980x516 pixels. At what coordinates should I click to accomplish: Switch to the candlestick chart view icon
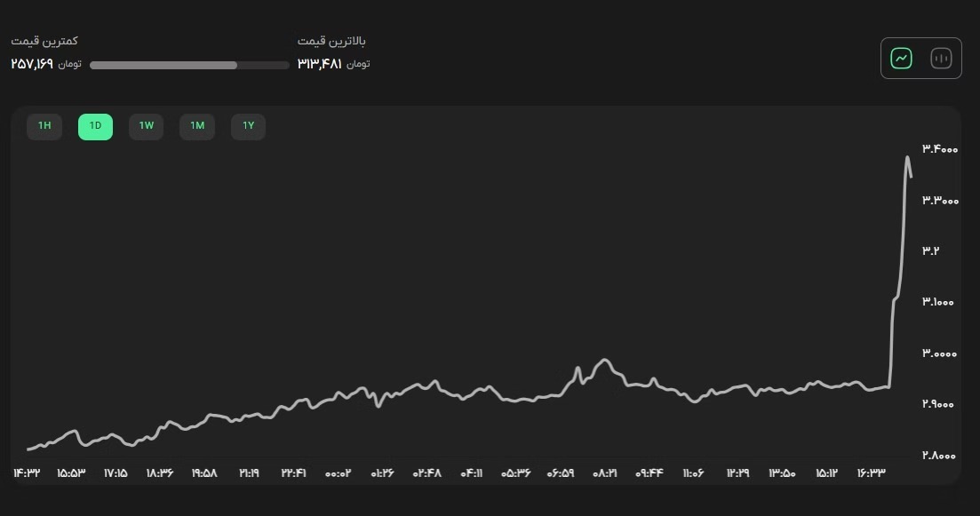coord(940,59)
